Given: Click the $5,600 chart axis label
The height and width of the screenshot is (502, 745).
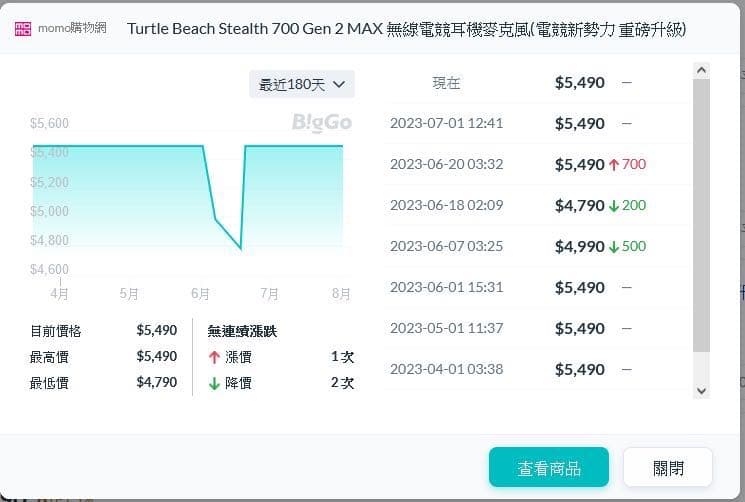Looking at the screenshot, I should click(49, 123).
